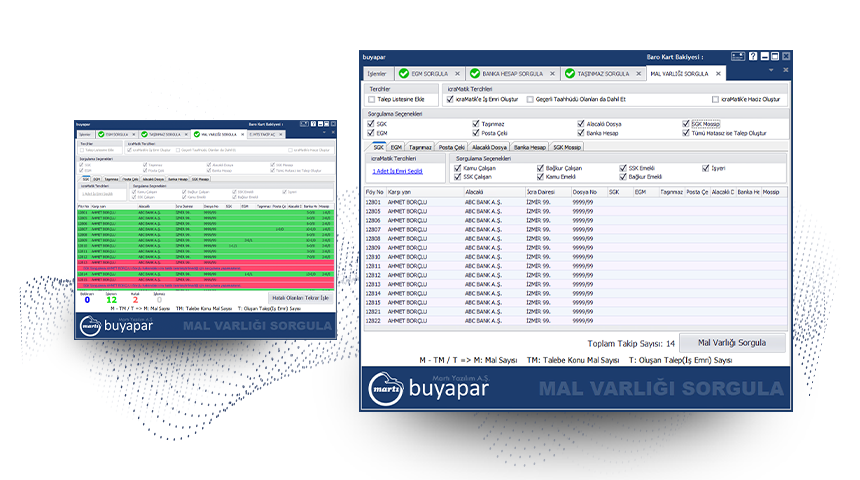The width and height of the screenshot is (860, 480).
Task: Click the Hatalı Olanları Tekrar İşle button in the left window
Action: [x=301, y=298]
